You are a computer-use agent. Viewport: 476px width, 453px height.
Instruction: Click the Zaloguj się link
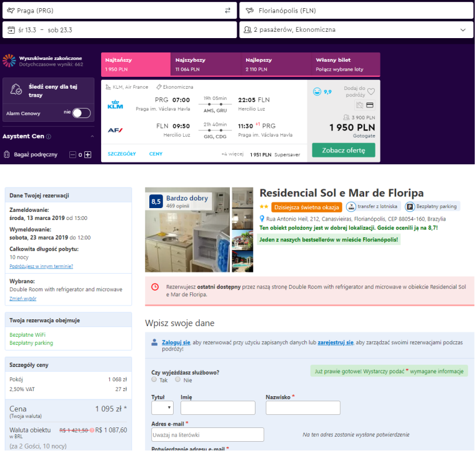176,343
